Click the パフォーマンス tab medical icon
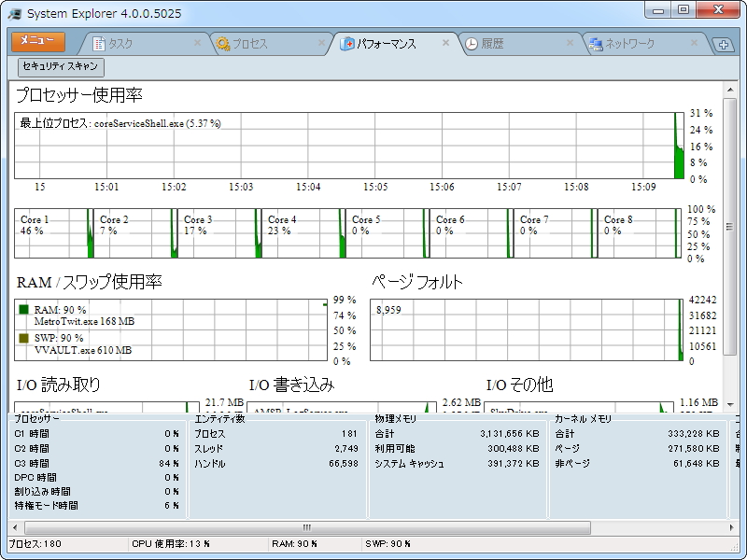The width and height of the screenshot is (747, 560). click(346, 44)
